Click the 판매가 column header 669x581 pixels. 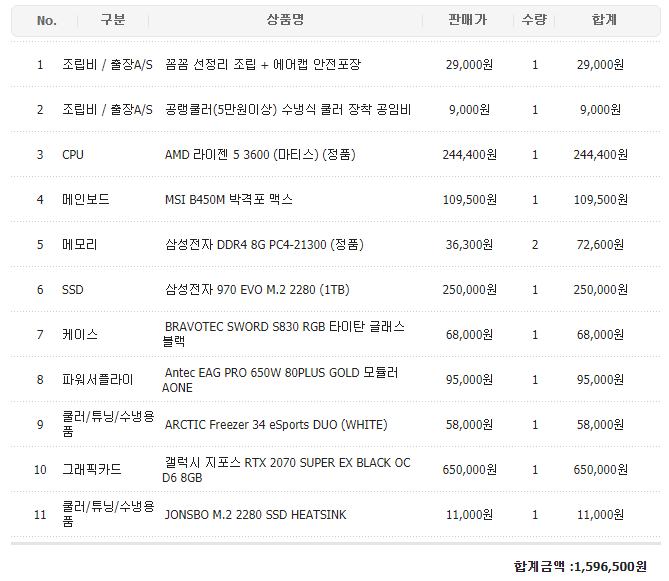click(467, 20)
